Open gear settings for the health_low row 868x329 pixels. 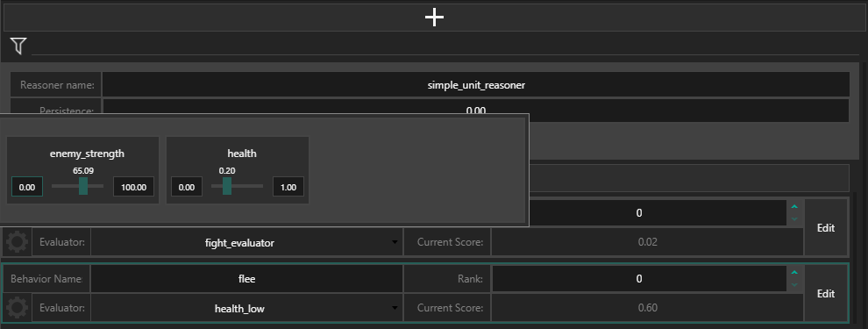tap(17, 308)
